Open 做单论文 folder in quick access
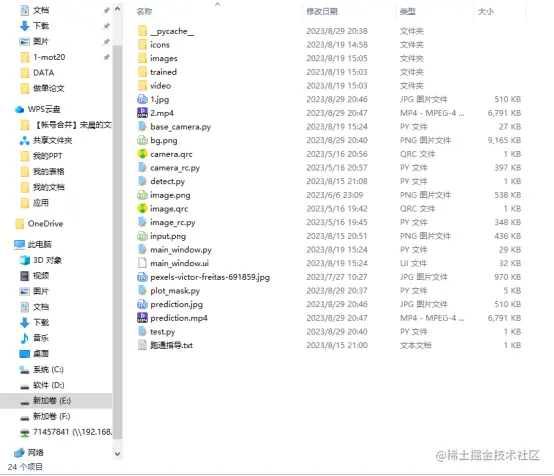The width and height of the screenshot is (554, 476). pyautogui.click(x=49, y=88)
